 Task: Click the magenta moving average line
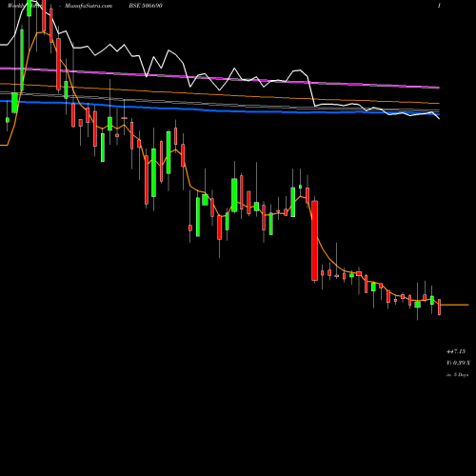tap(220, 77)
